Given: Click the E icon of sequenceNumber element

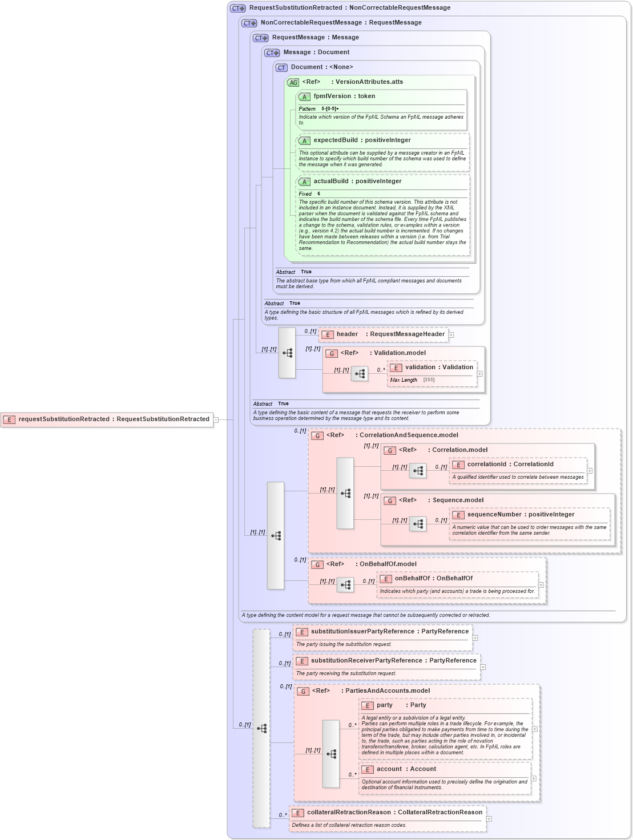Looking at the screenshot, I should tap(458, 515).
